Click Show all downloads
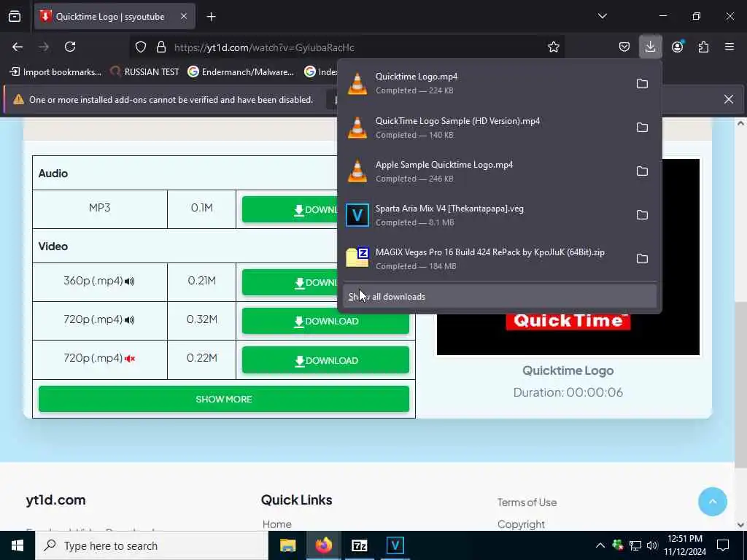 [x=499, y=297]
